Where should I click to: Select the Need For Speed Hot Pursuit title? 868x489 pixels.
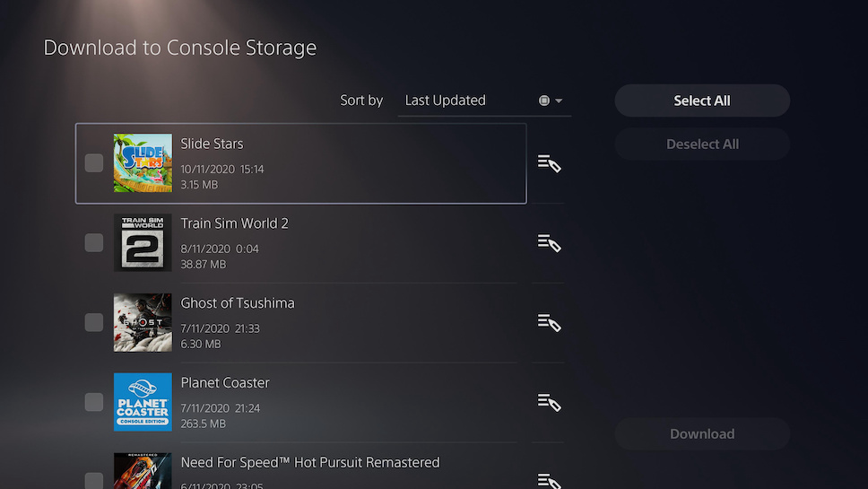click(310, 463)
